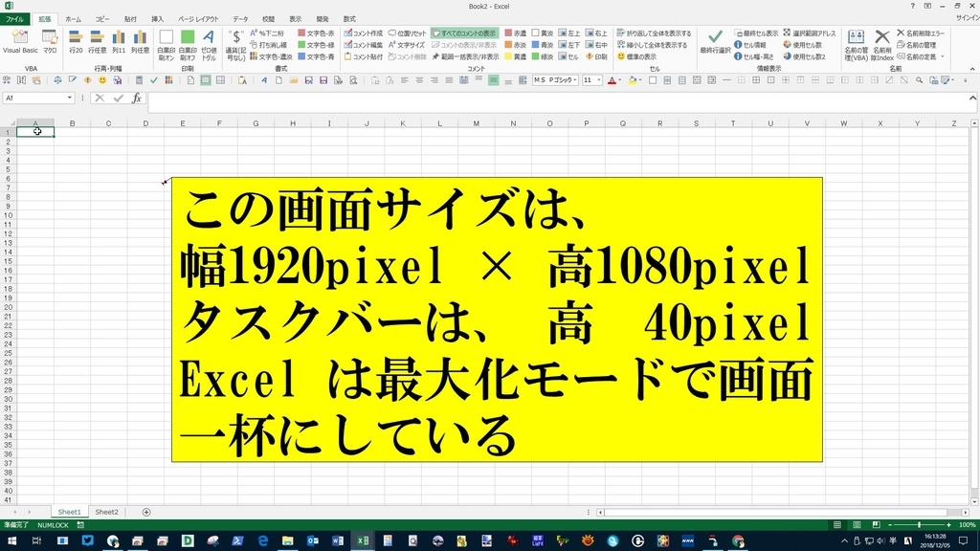Image resolution: width=980 pixels, height=551 pixels.
Task: Switch to the データ ribbon tab
Action: pyautogui.click(x=240, y=19)
